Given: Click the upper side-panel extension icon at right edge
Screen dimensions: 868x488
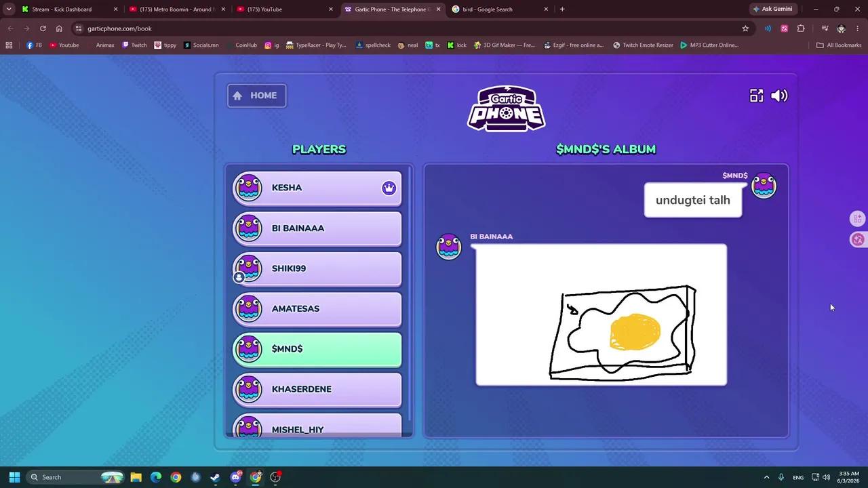Looking at the screenshot, I should pyautogui.click(x=858, y=218).
